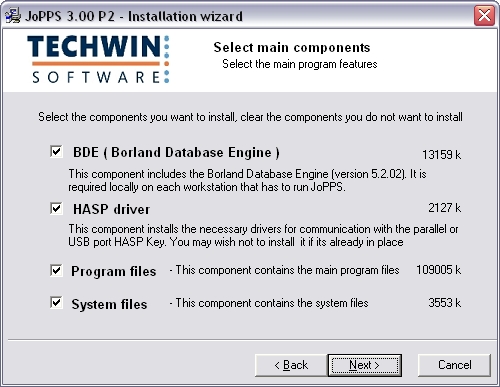Click the TECHWIN Software logo

99,59
